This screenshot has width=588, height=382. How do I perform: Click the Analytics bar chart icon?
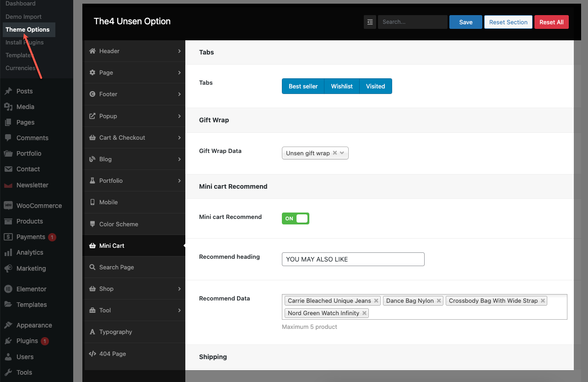pos(8,252)
